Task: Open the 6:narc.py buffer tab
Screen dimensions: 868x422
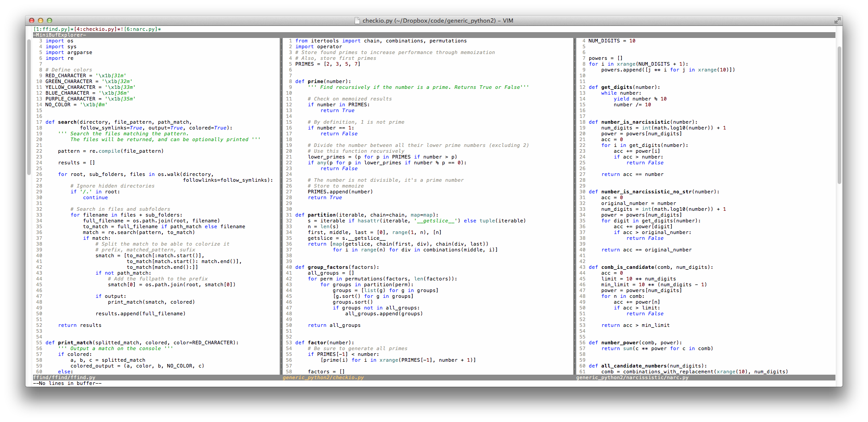Action: click(x=141, y=29)
